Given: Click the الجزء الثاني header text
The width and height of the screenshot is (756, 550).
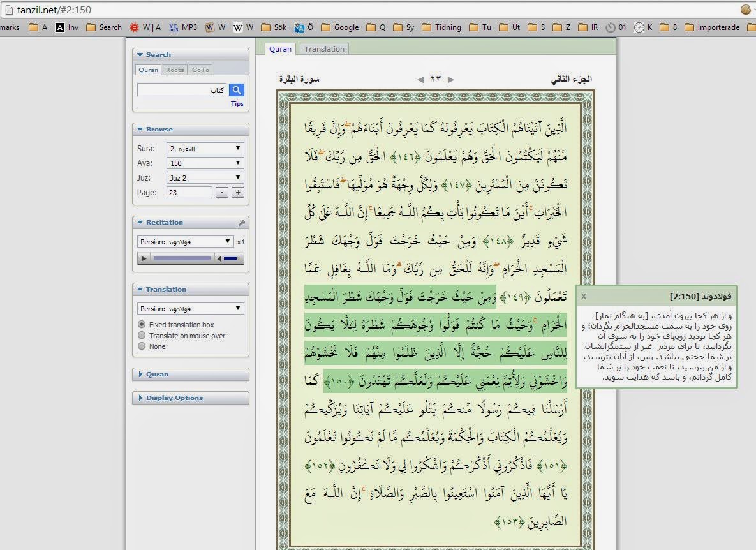Looking at the screenshot, I should pyautogui.click(x=572, y=80).
